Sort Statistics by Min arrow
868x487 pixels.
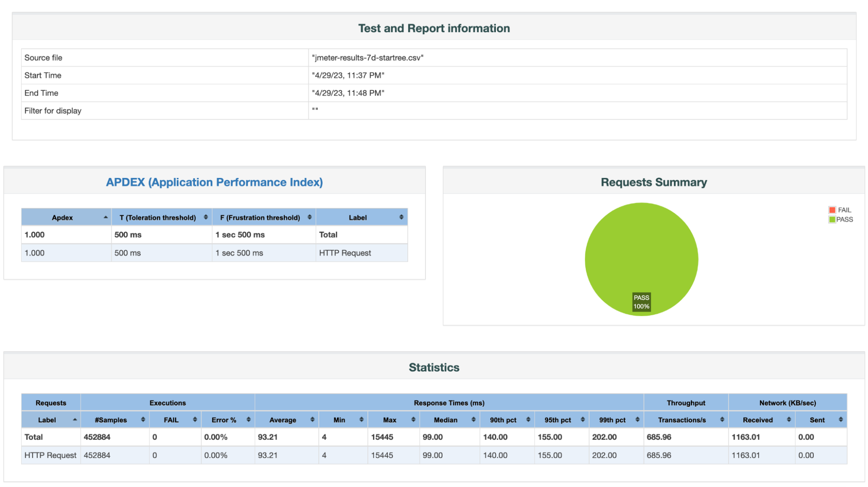tap(361, 420)
